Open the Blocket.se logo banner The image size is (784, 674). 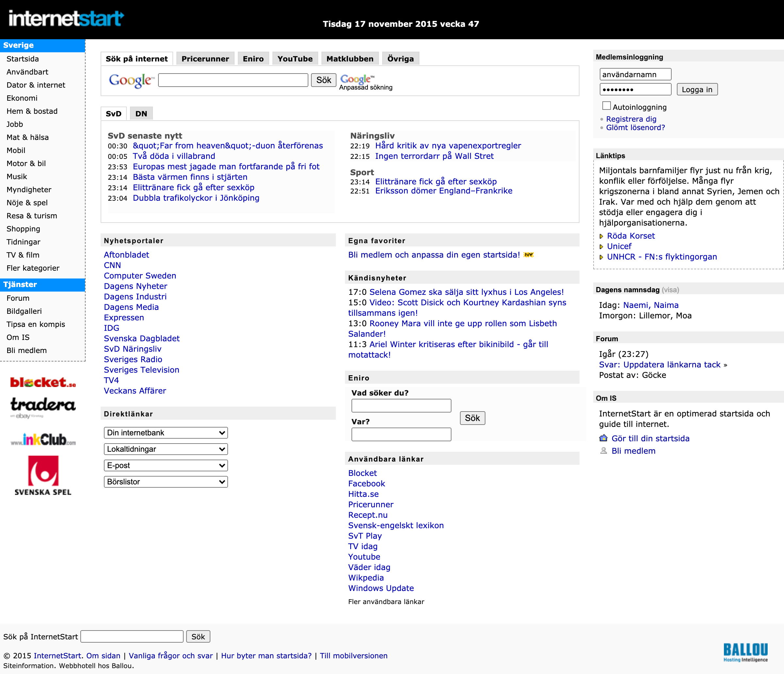click(43, 382)
